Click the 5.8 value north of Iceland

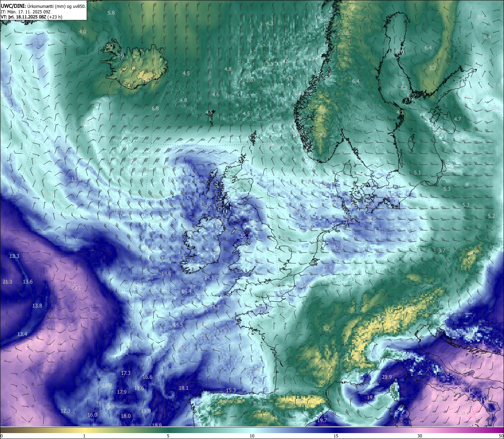tap(111, 13)
